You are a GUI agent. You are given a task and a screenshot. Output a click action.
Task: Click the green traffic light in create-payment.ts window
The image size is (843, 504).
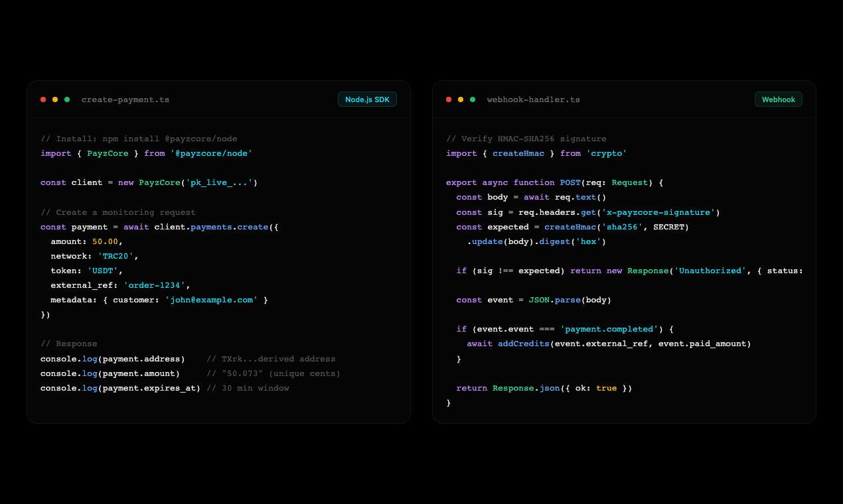point(66,99)
